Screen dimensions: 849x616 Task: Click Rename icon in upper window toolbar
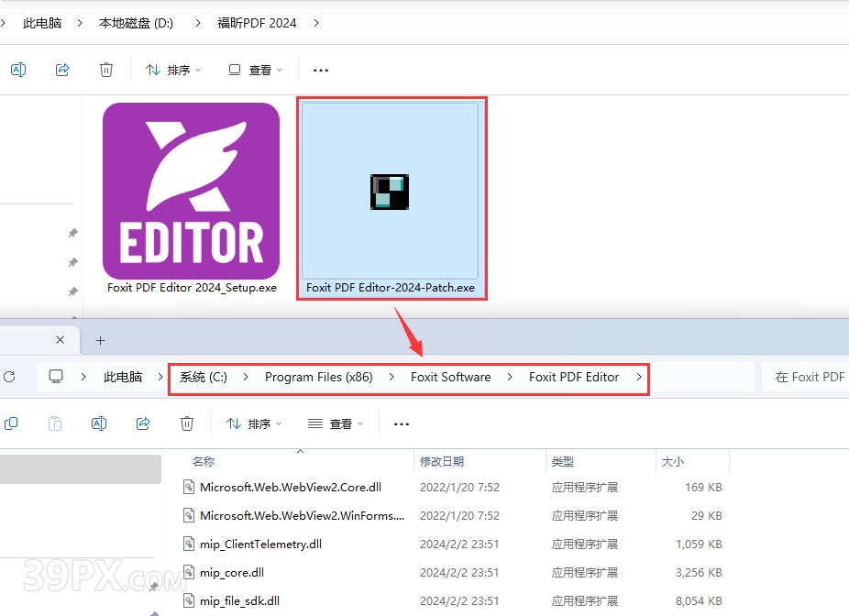click(x=18, y=70)
